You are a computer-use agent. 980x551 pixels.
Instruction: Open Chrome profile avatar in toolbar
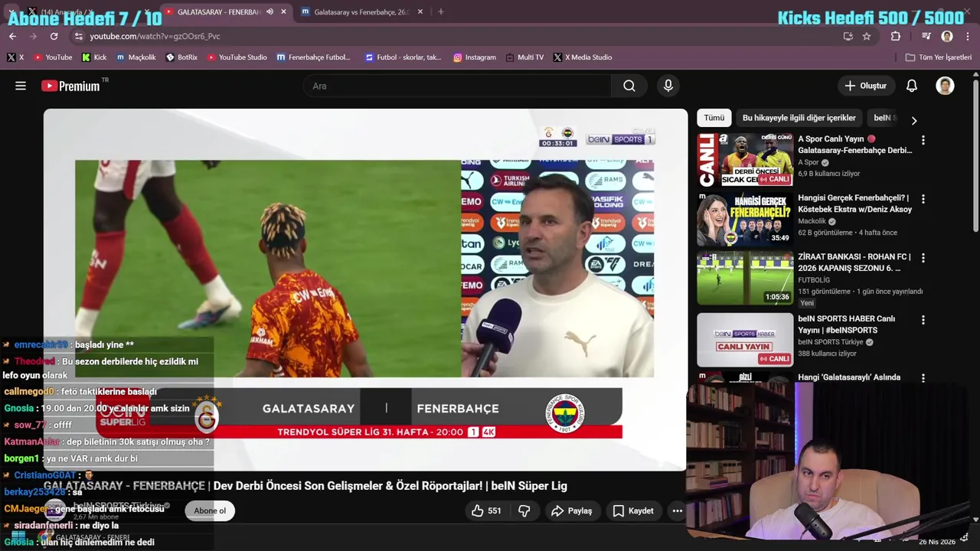(x=947, y=36)
